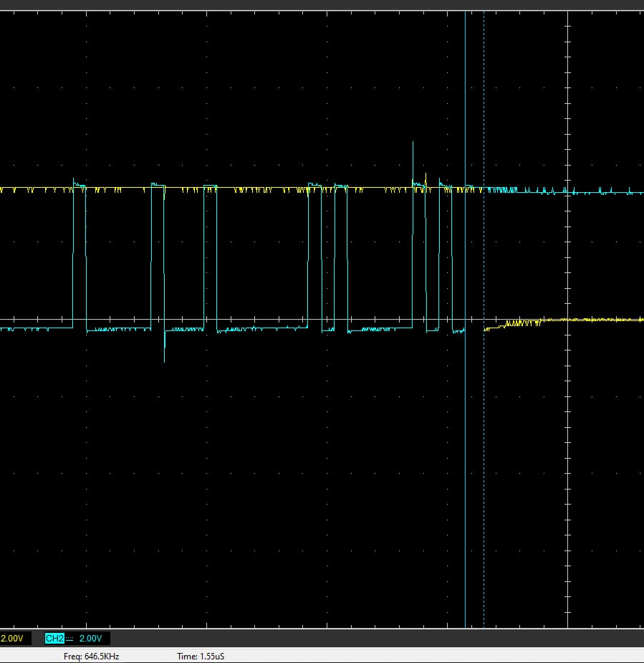Screen dimensions: 644x663
Task: Click the CH2 coupling symbol after the CH2 label
Action: pos(69,639)
